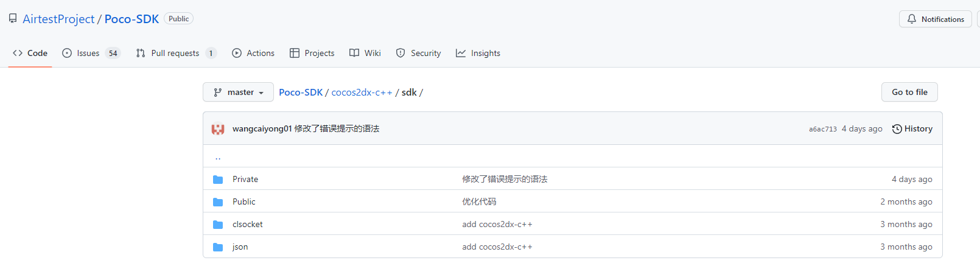The height and width of the screenshot is (277, 980).
Task: Click the 4 days ago timestamp in commit header
Action: tap(862, 128)
